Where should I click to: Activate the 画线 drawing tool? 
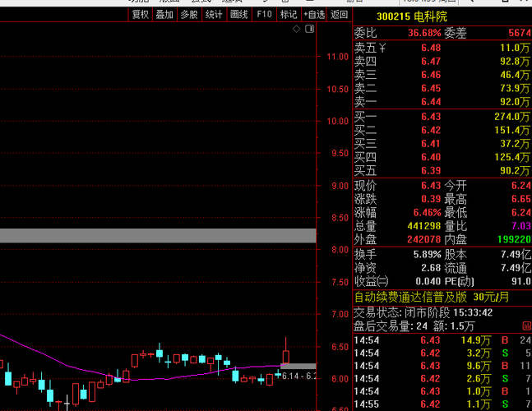coord(238,15)
